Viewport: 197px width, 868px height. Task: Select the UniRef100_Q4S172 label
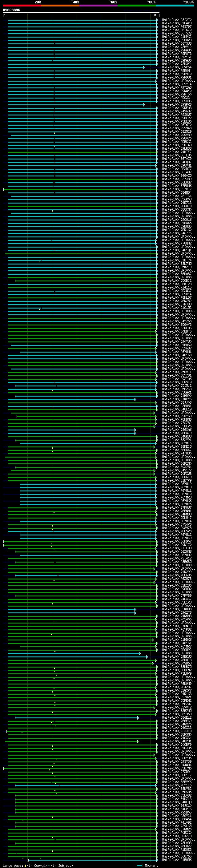(177, 470)
